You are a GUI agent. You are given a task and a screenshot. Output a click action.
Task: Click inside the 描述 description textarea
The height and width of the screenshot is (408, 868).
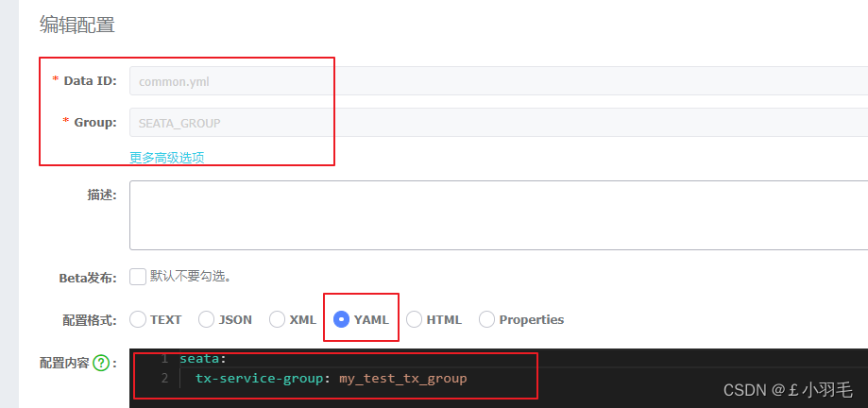[499, 215]
